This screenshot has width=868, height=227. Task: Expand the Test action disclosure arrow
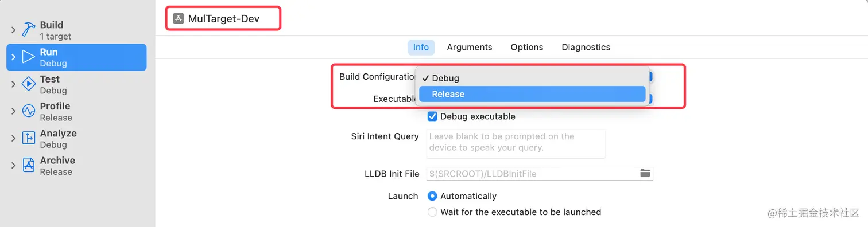pyautogui.click(x=14, y=84)
